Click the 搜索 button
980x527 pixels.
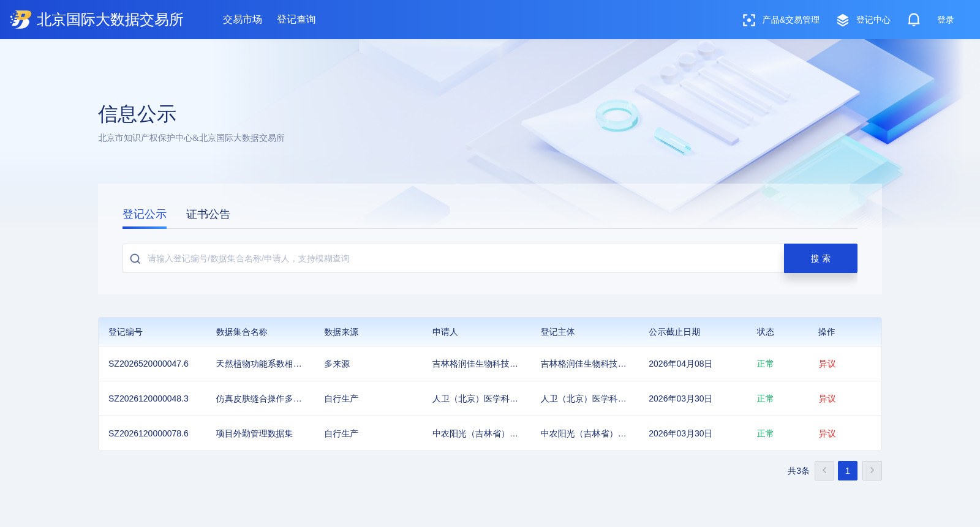point(821,258)
